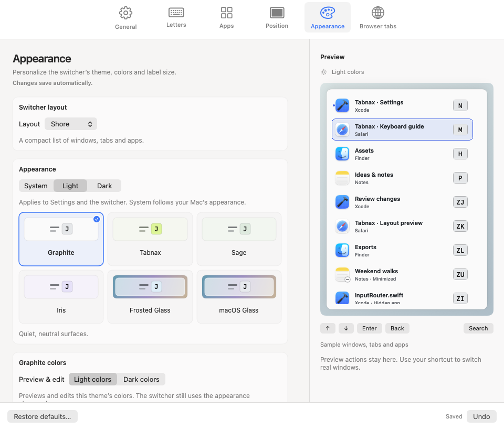The width and height of the screenshot is (504, 430).
Task: Click the Finder icon for Assets
Action: click(x=342, y=154)
